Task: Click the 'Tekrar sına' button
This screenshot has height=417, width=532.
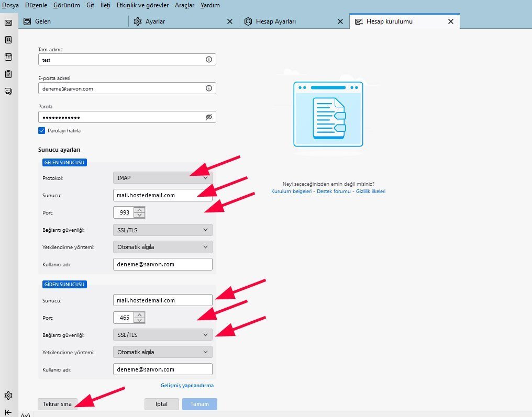Action: click(x=58, y=404)
